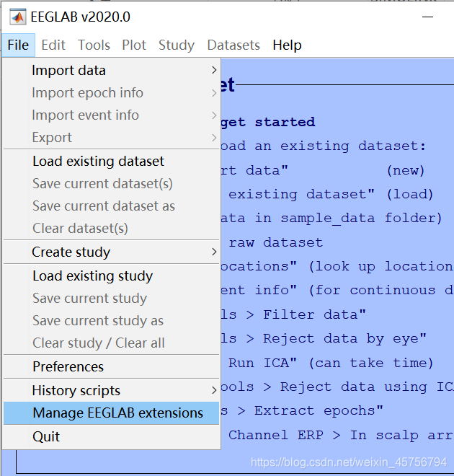Choose Load existing dataset

click(111, 162)
